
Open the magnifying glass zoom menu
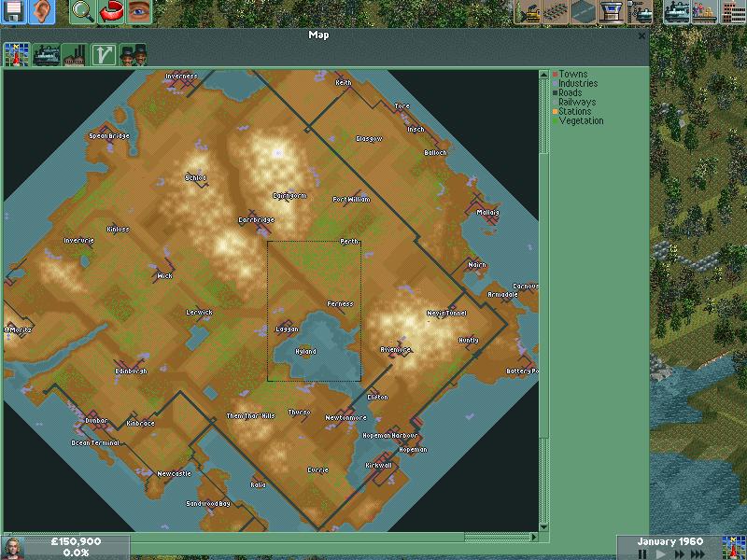pyautogui.click(x=83, y=12)
